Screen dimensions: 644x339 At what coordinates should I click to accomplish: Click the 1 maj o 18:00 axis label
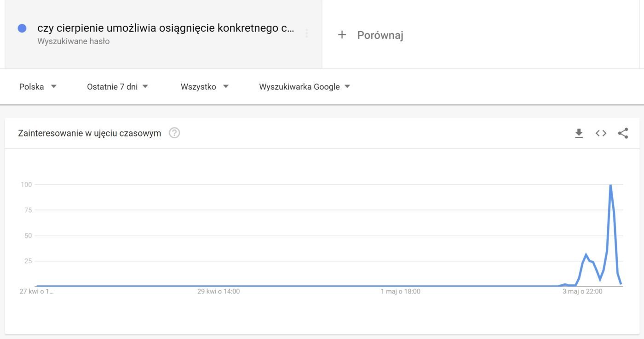400,291
